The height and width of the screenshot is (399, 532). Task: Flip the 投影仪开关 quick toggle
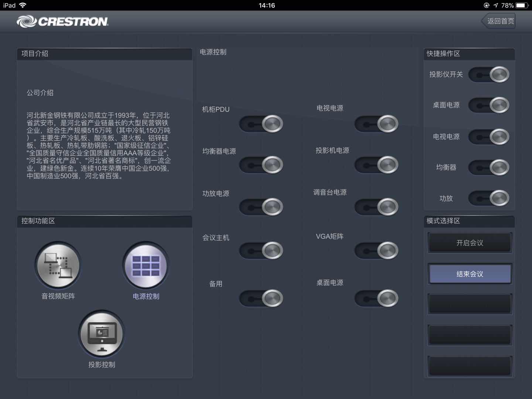point(489,75)
